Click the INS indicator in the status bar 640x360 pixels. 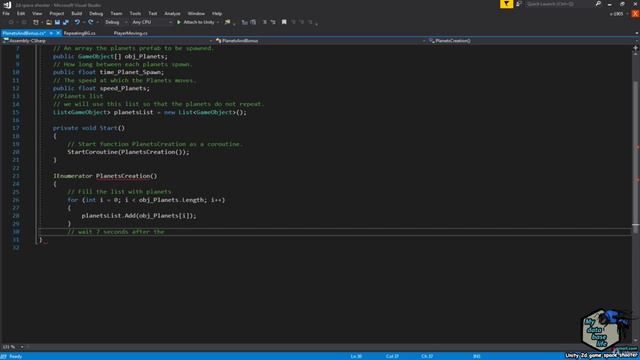pyautogui.click(x=476, y=356)
